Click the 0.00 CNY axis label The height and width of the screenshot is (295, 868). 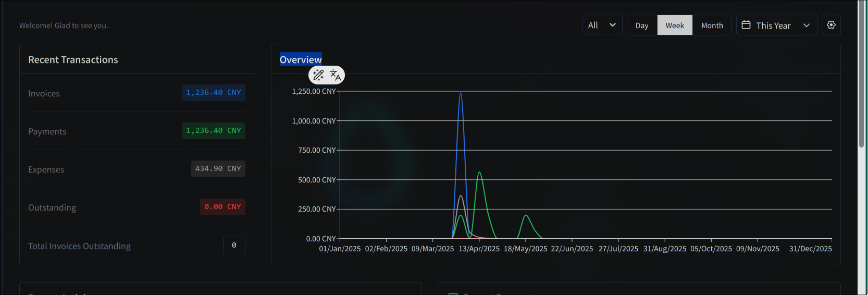coord(321,239)
